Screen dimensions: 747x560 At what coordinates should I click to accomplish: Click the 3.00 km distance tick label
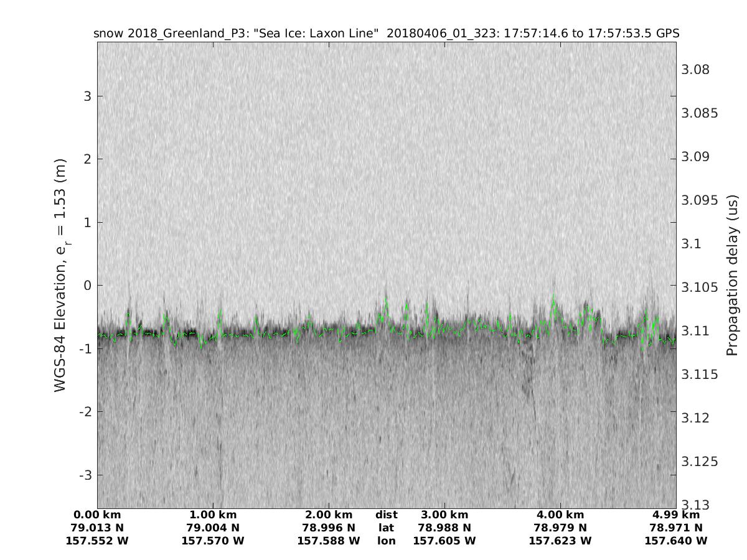coord(444,515)
